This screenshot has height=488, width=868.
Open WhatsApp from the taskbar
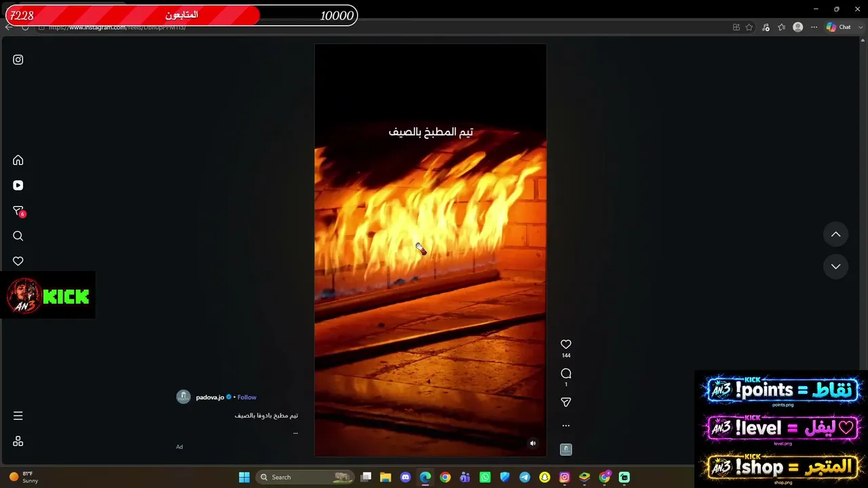(x=485, y=477)
